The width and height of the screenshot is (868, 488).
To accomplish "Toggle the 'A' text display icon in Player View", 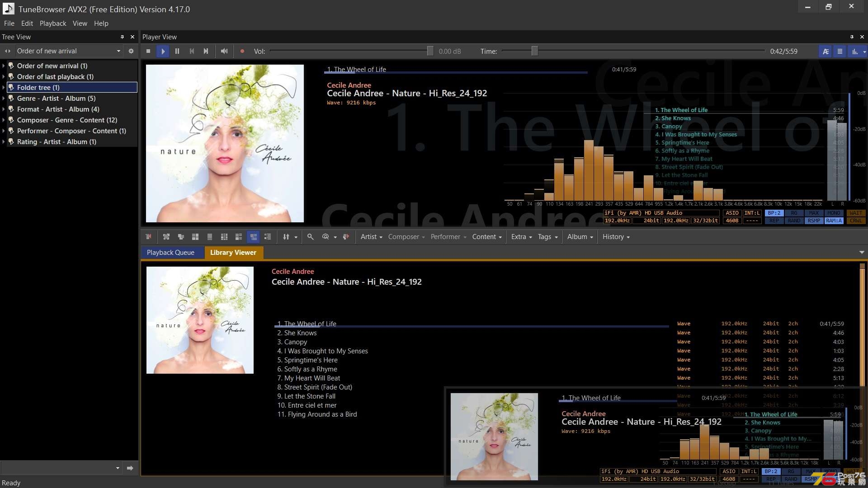I will (826, 52).
